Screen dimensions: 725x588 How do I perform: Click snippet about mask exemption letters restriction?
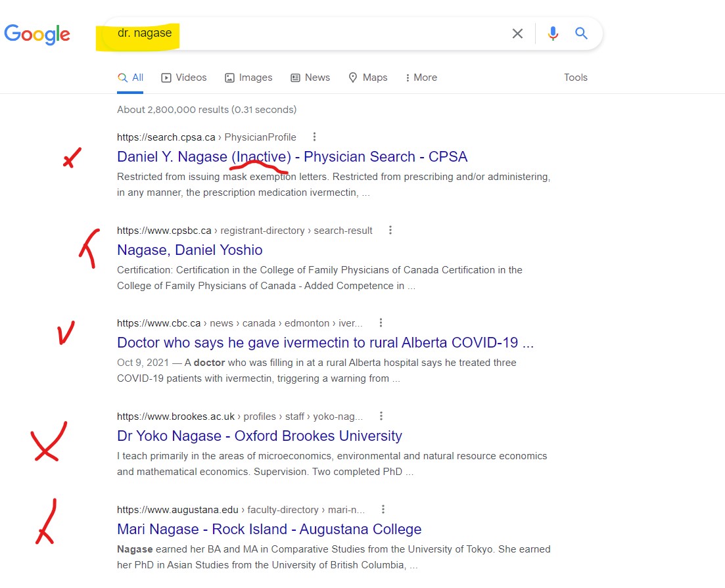(334, 185)
